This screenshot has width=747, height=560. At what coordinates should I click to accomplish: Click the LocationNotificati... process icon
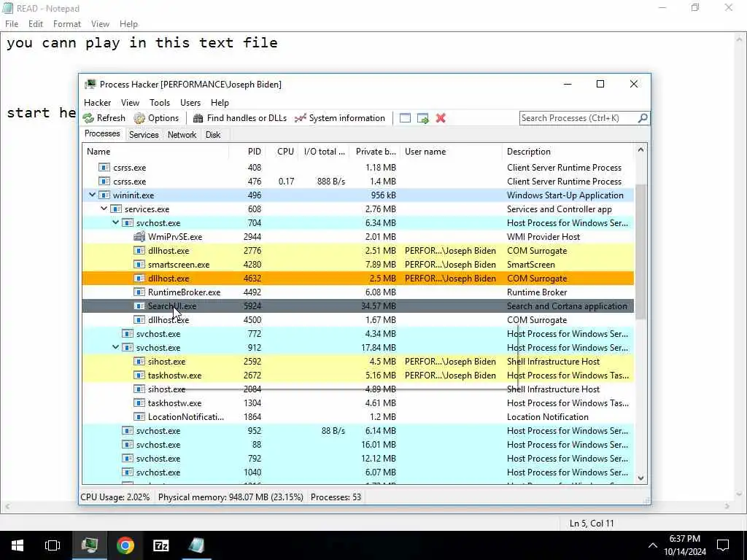point(139,416)
